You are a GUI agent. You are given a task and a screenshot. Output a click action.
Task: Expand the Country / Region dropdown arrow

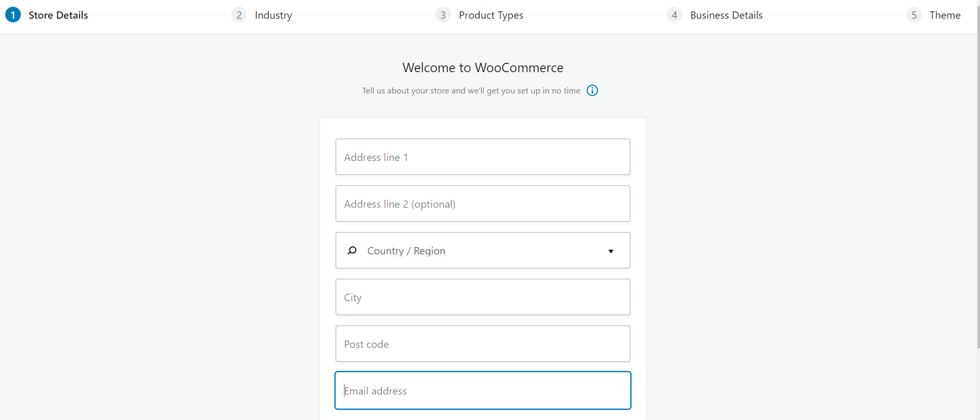(611, 251)
